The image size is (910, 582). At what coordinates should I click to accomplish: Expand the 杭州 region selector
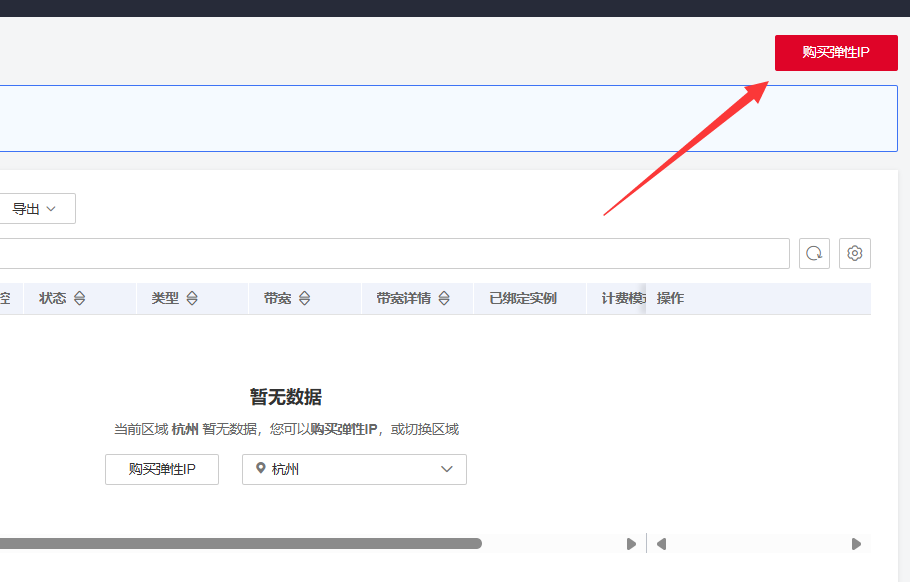click(354, 469)
